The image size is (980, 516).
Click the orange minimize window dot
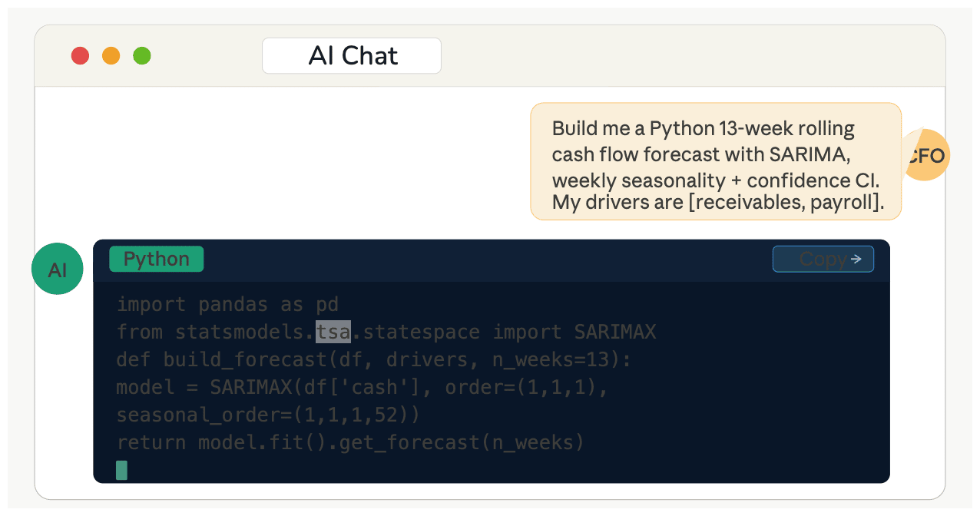coord(111,56)
